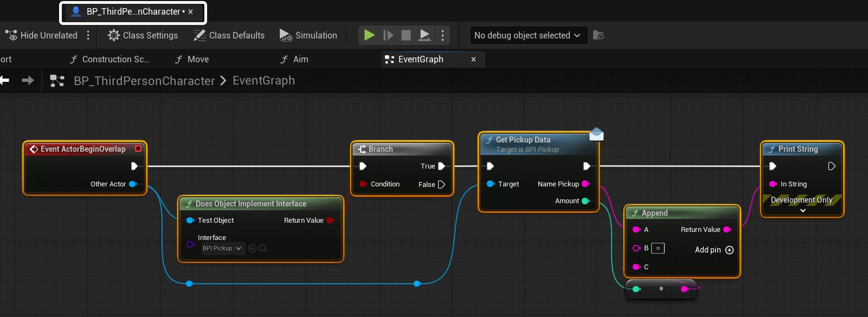Click the Branch node's Condition pin
The width and height of the screenshot is (868, 317).
pyautogui.click(x=363, y=184)
